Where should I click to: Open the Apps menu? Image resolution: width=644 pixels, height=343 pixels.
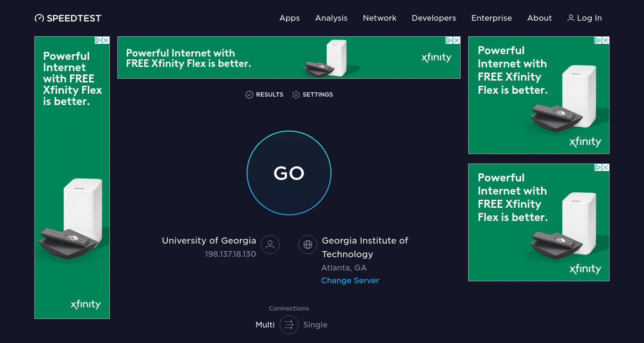289,18
